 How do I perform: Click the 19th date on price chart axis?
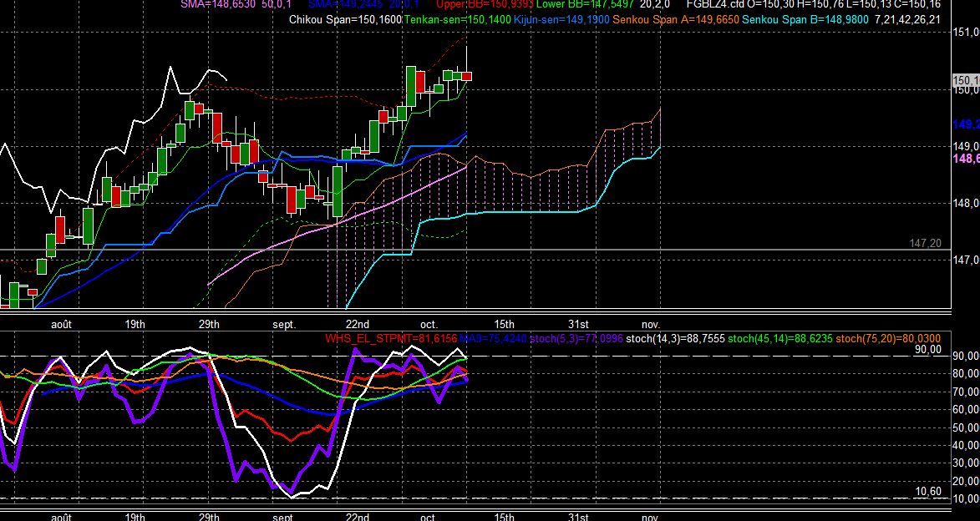click(x=135, y=324)
